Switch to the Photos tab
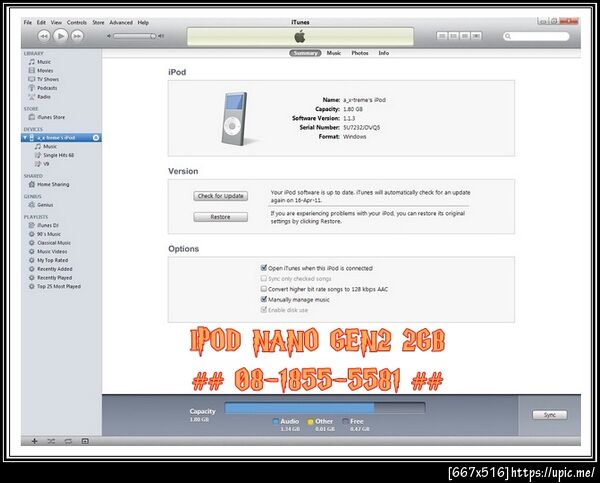Screen dimensions: 600x483 click(360, 53)
